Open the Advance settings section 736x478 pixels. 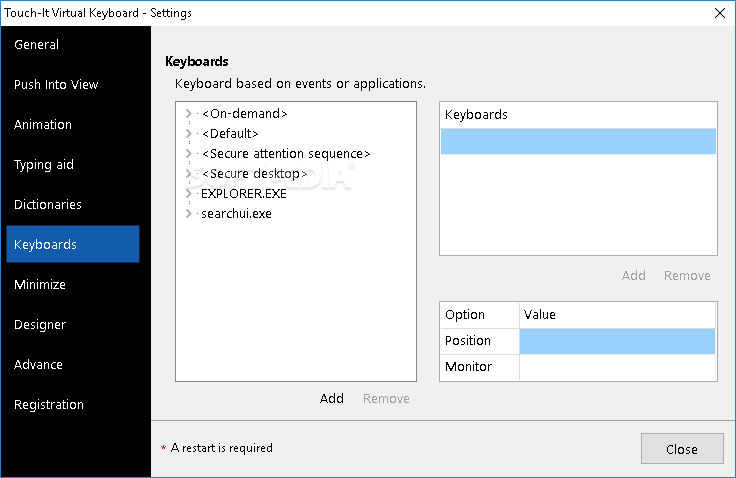(x=73, y=364)
